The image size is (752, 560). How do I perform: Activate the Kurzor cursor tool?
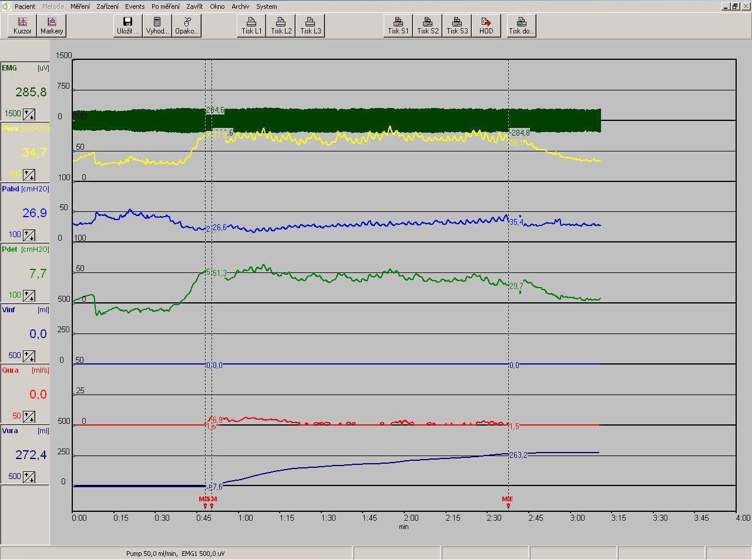[x=22, y=26]
